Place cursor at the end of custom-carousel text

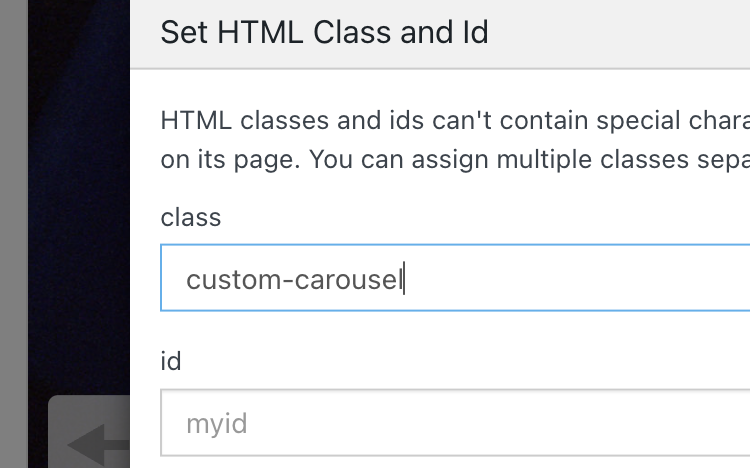[x=402, y=280]
